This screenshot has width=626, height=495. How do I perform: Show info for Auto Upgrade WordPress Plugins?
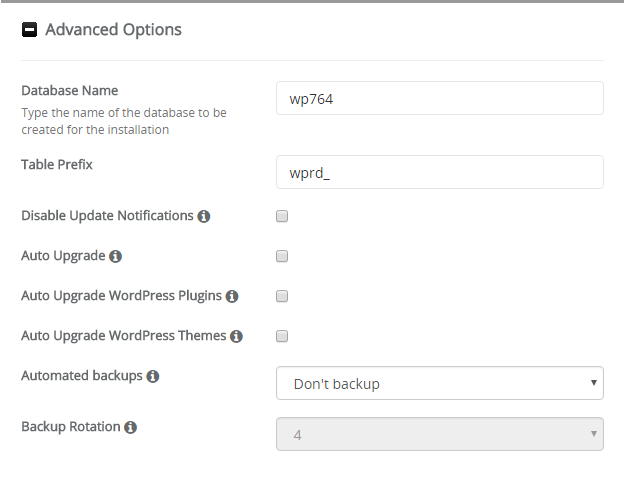[x=232, y=296]
